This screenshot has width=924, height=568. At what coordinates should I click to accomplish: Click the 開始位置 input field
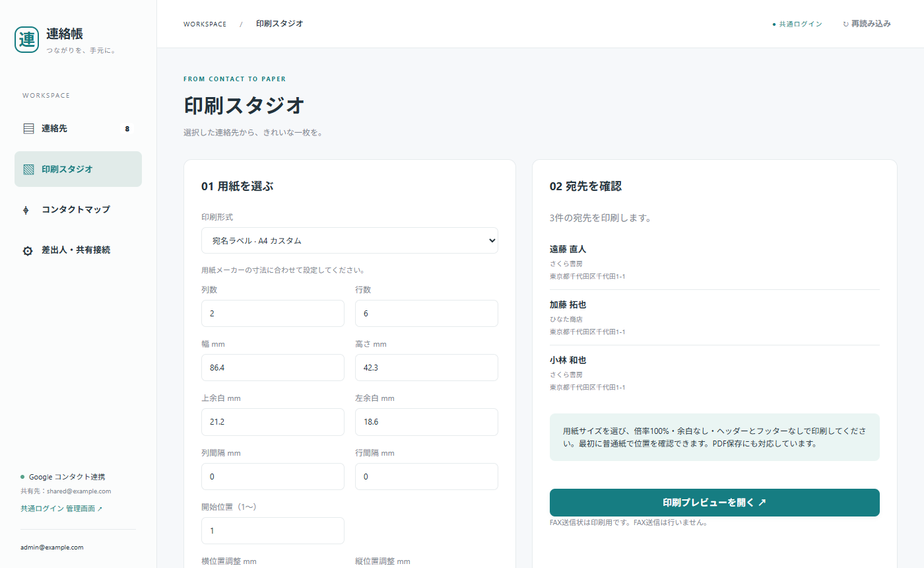coord(273,530)
